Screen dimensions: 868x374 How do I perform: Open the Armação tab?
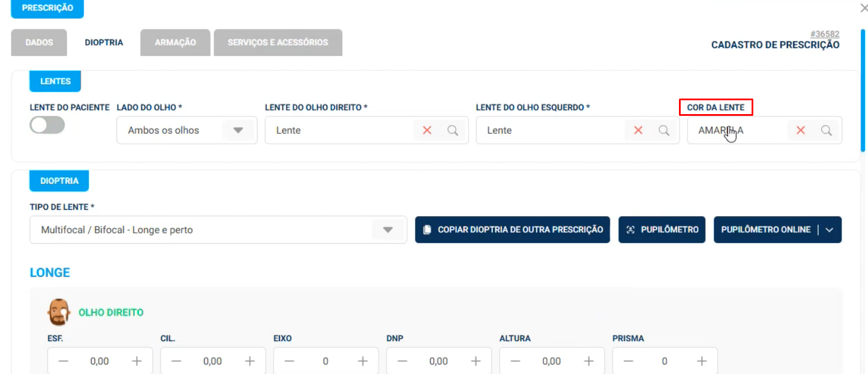coord(175,43)
